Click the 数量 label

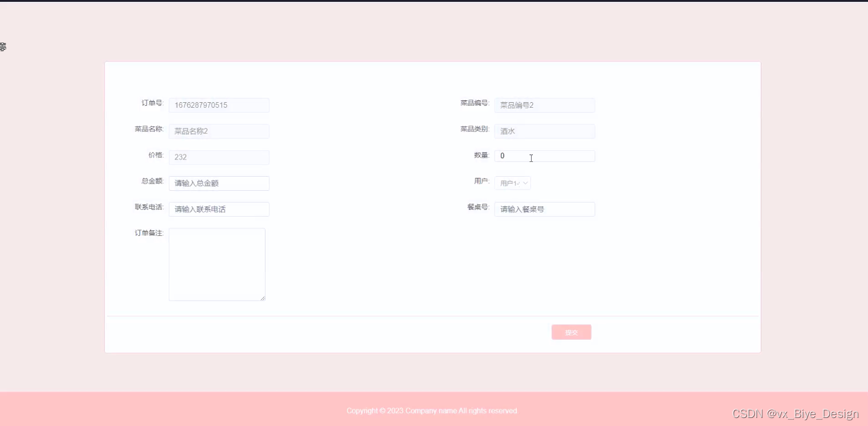[x=481, y=155]
